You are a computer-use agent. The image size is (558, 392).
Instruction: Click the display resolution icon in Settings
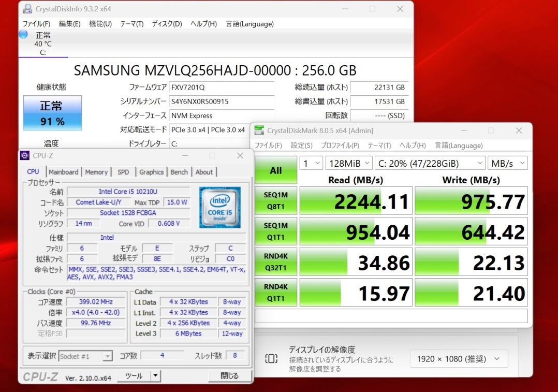click(x=271, y=358)
